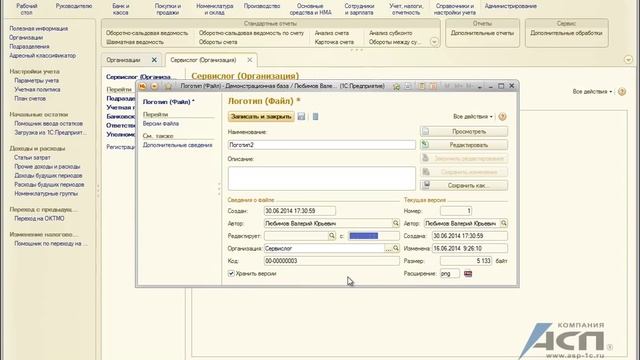640x360 pixels.
Task: Open the Сотрудники и зарплата section
Action: pyautogui.click(x=359, y=9)
